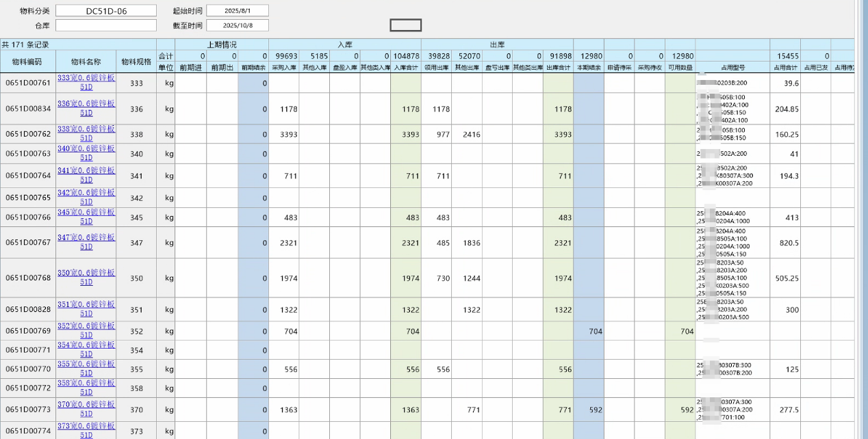This screenshot has width=868, height=439.
Task: Select the 起始时间 date field
Action: (x=237, y=11)
